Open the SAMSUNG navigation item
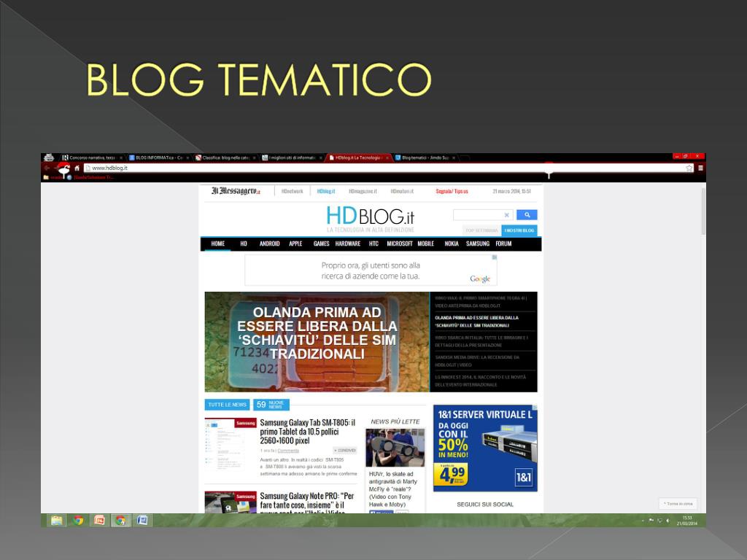The image size is (747, 560). point(478,244)
